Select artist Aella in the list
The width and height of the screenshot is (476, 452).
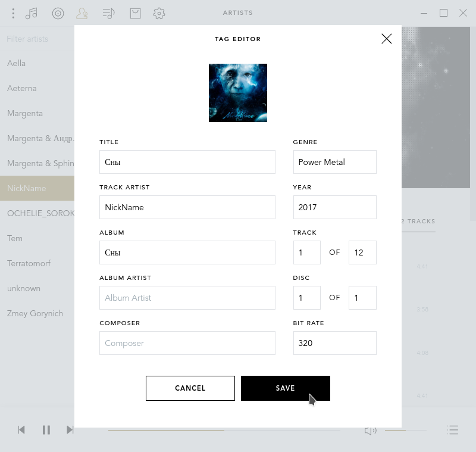point(37,63)
